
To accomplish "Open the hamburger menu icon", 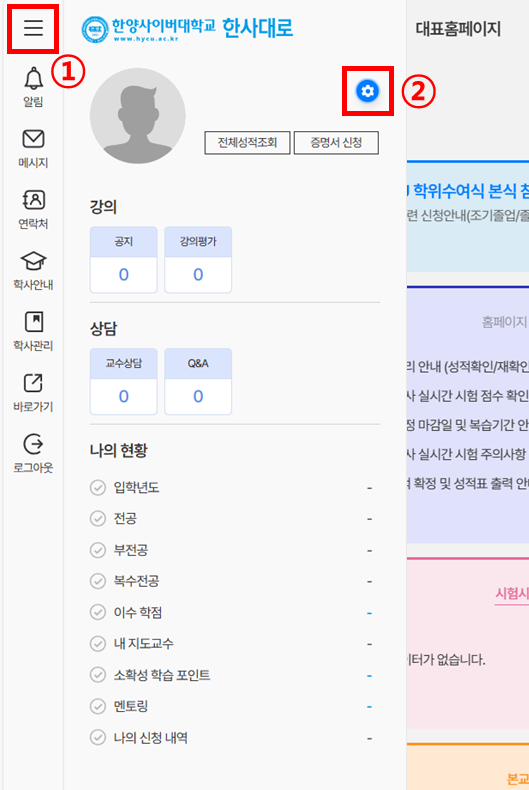I will (33, 28).
